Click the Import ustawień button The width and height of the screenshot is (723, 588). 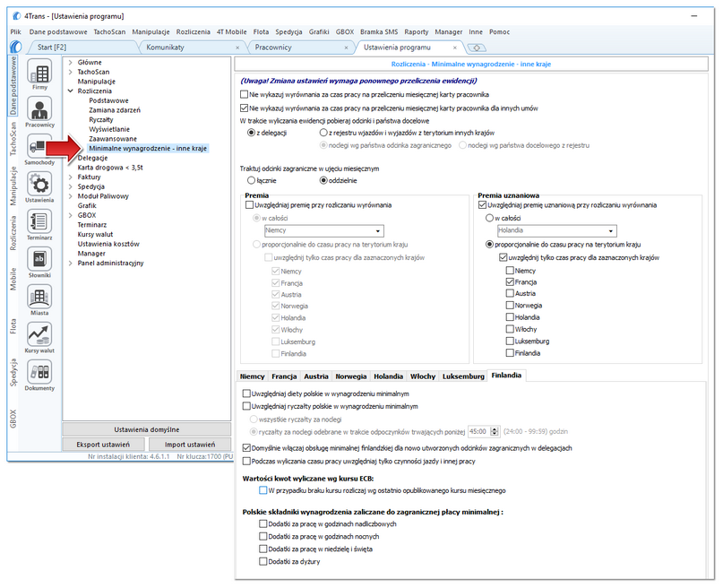coord(190,445)
